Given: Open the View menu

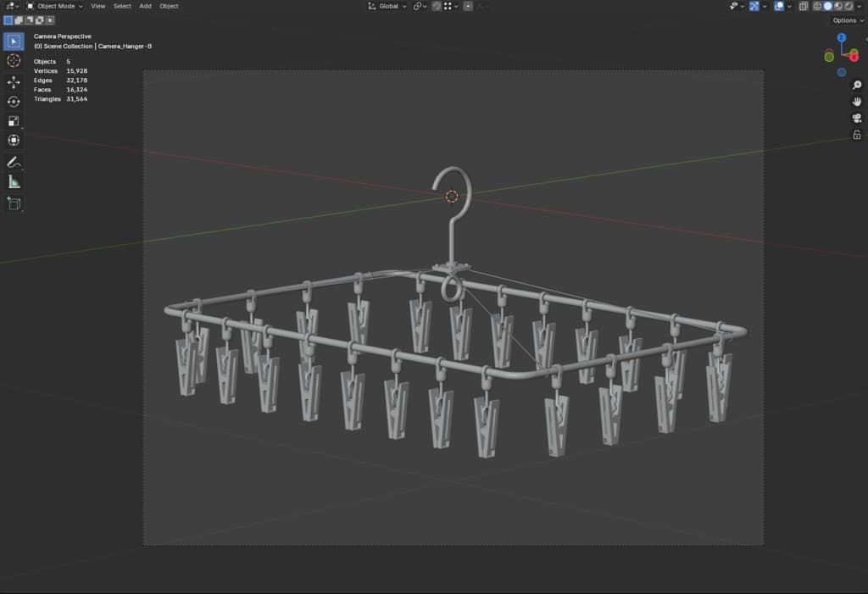Looking at the screenshot, I should pyautogui.click(x=98, y=6).
